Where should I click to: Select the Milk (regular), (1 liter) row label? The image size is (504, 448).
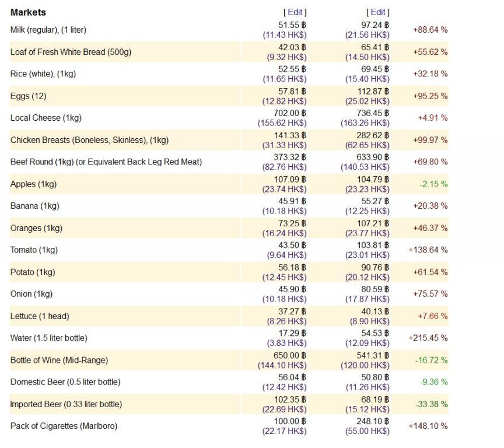coord(48,30)
